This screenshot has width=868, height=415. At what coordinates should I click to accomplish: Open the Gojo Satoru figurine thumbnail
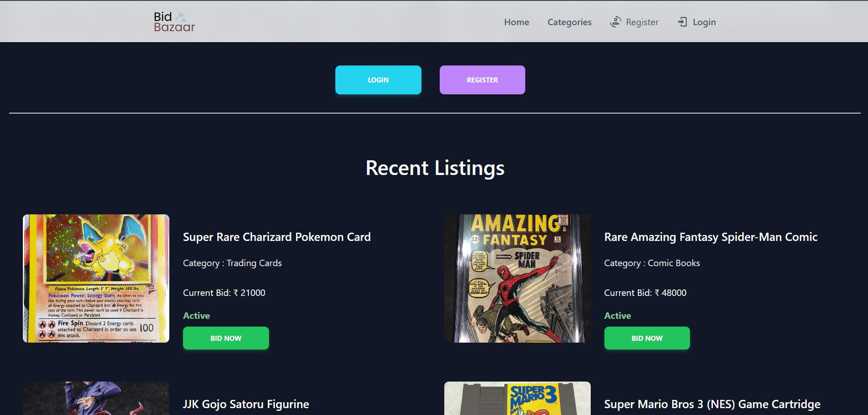(96, 398)
